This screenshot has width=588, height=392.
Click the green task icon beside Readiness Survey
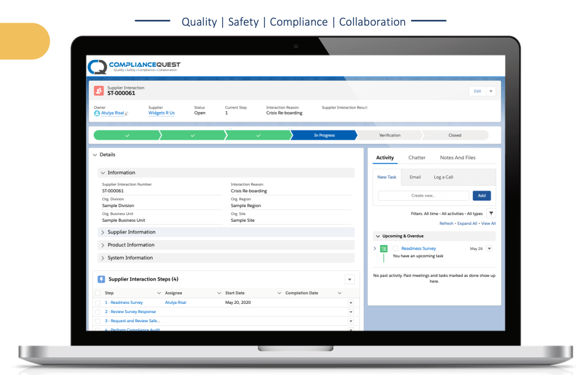pyautogui.click(x=384, y=248)
